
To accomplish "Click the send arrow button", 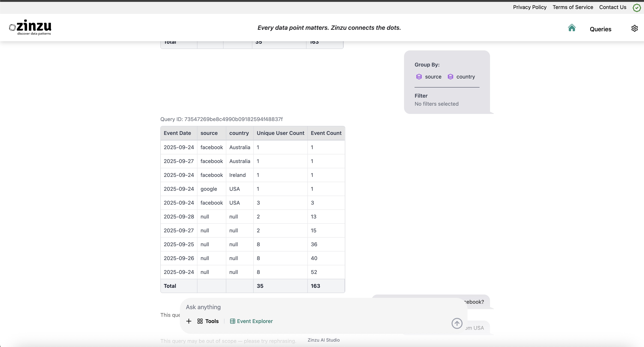I will pos(457,323).
